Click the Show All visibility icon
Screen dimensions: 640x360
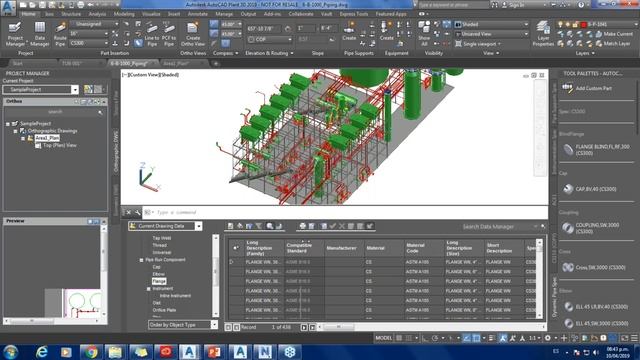coord(424,34)
